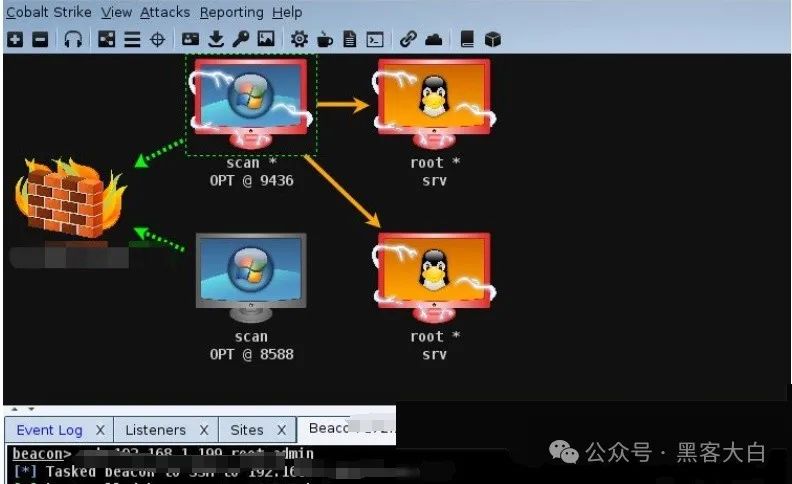Select the scan OPT @ 9436 Windows beacon
This screenshot has width=792, height=484.
[x=251, y=104]
